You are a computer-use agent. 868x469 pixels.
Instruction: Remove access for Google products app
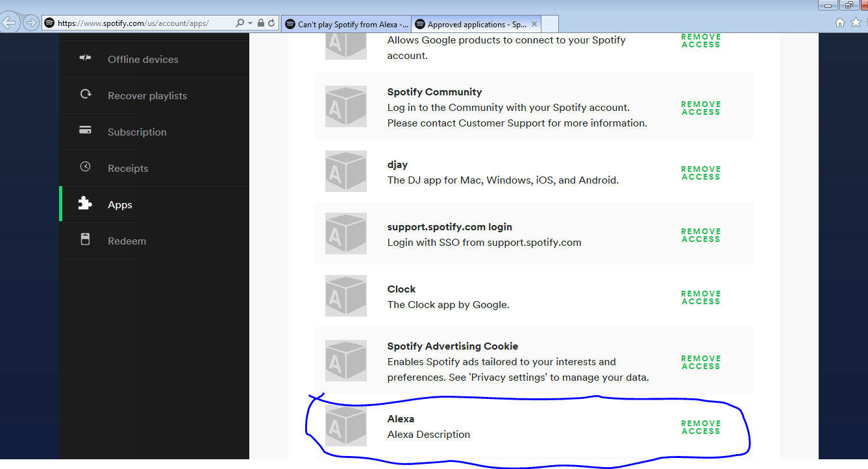[701, 41]
